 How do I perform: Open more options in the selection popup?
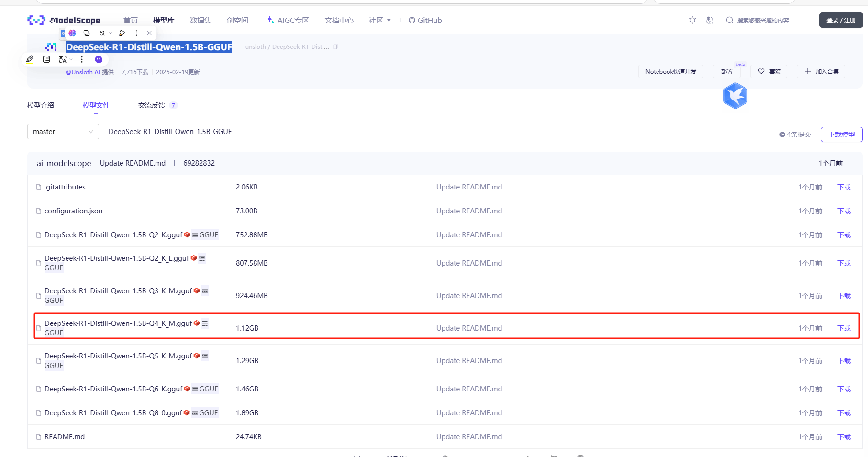coord(136,33)
